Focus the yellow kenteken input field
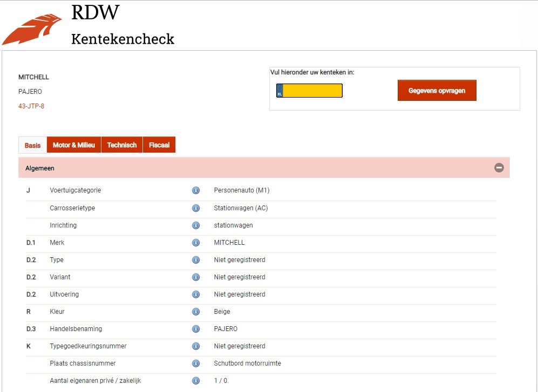The image size is (538, 392). 310,91
